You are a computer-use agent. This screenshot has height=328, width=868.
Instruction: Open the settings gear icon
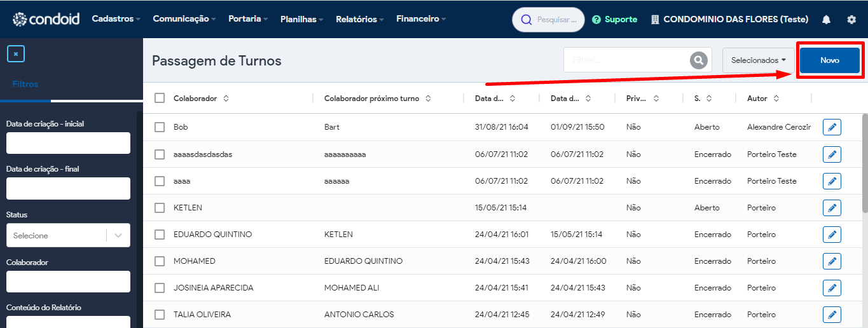coord(851,20)
